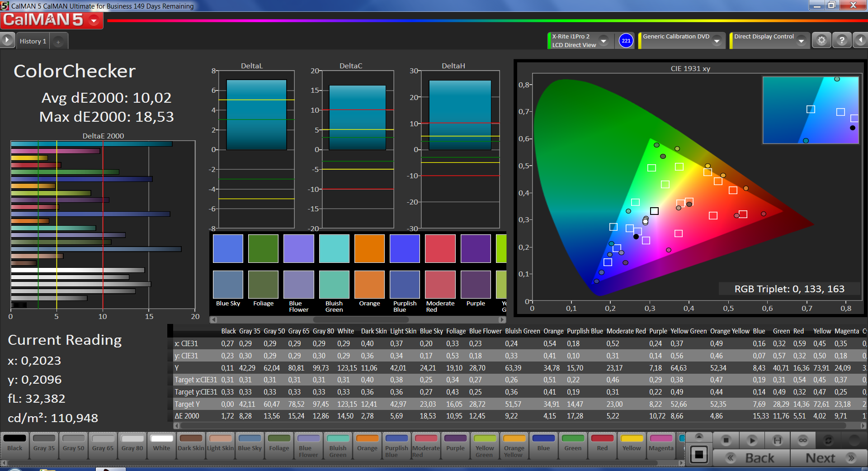Select the Orange pattern button
868x471 pixels.
368,446
